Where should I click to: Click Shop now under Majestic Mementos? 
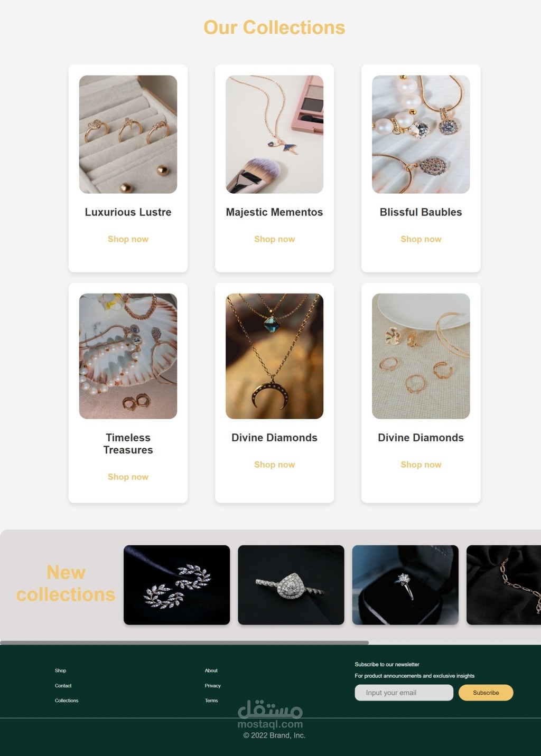pos(274,239)
